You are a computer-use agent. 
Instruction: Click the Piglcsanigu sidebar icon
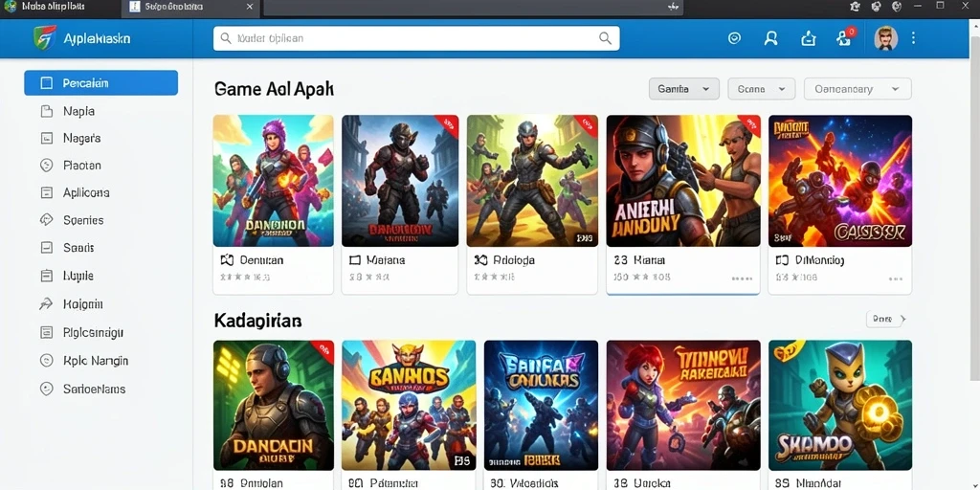click(46, 332)
